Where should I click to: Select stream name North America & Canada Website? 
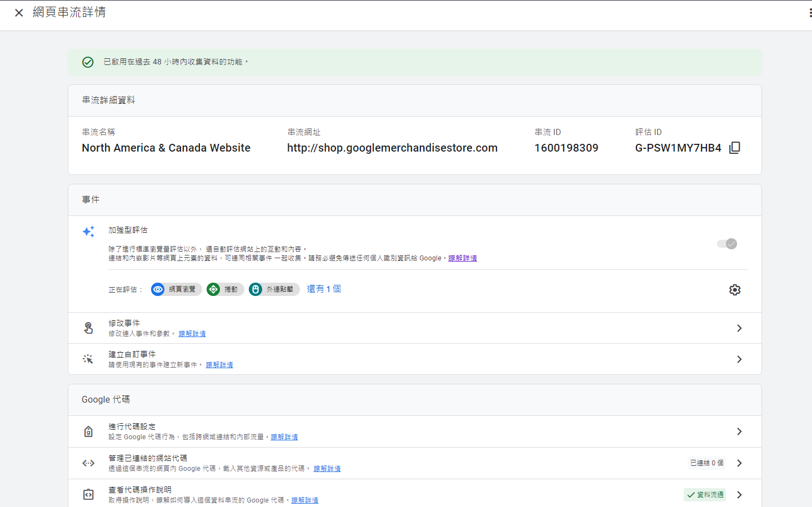tap(166, 148)
